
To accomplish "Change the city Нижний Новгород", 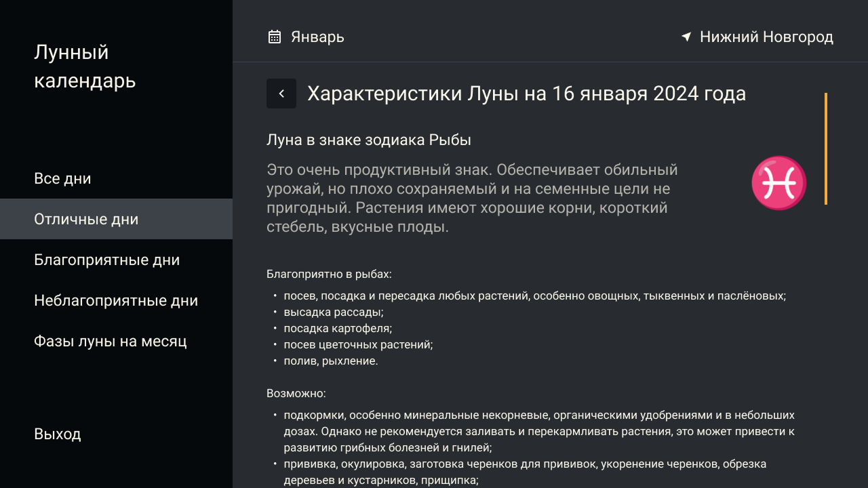I will coord(766,37).
